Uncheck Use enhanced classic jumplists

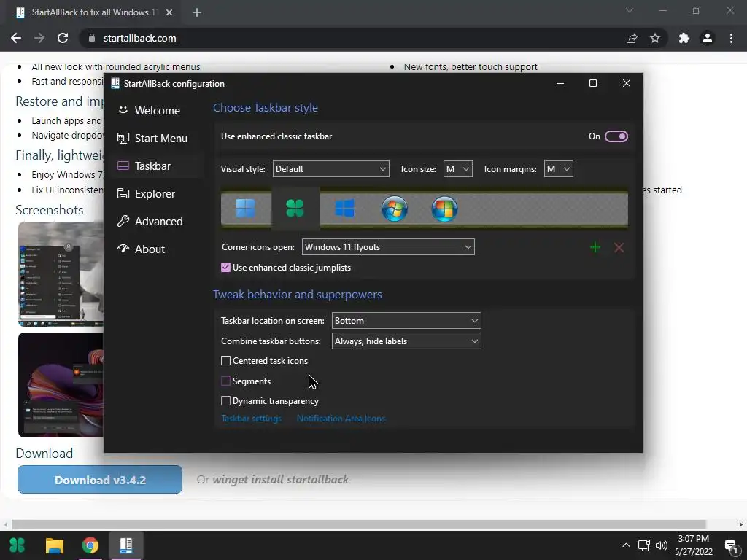coord(226,268)
